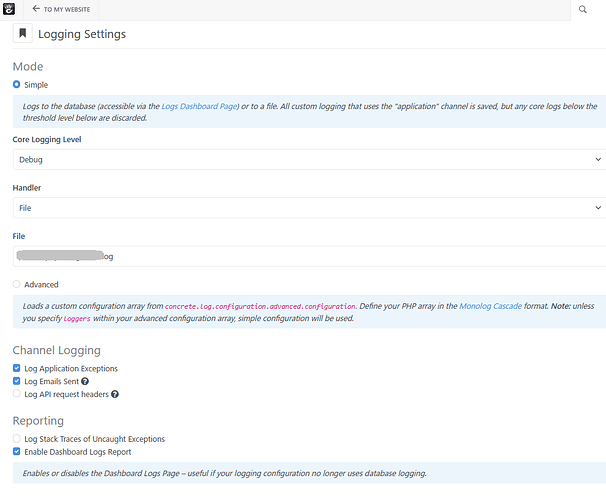This screenshot has width=606, height=500.
Task: Open the Logs Dashboard Page link
Action: 199,105
